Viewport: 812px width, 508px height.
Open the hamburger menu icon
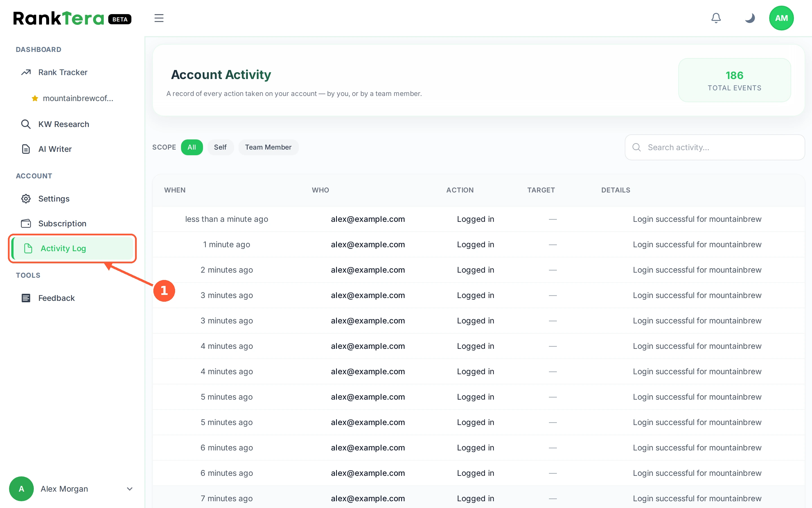[159, 18]
